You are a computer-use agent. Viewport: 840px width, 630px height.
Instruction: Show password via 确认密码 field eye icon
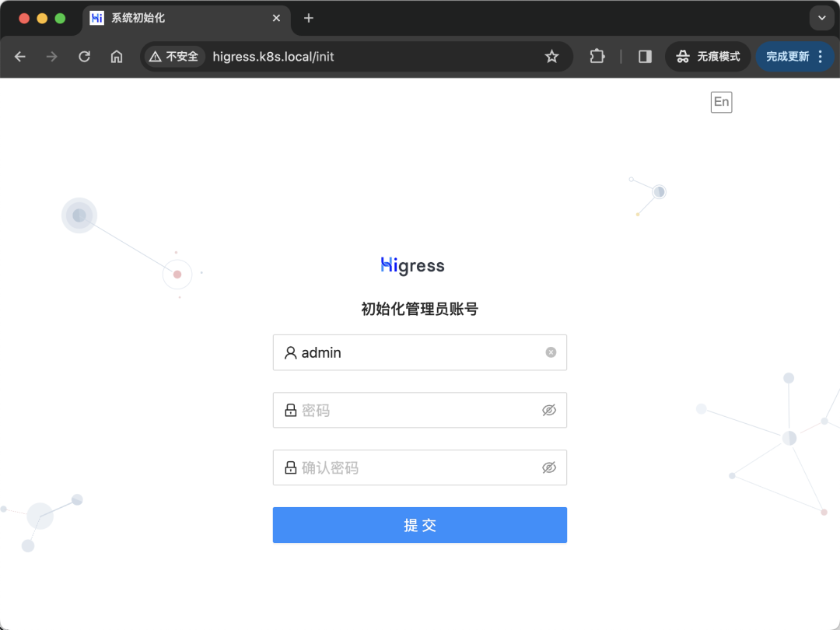549,467
